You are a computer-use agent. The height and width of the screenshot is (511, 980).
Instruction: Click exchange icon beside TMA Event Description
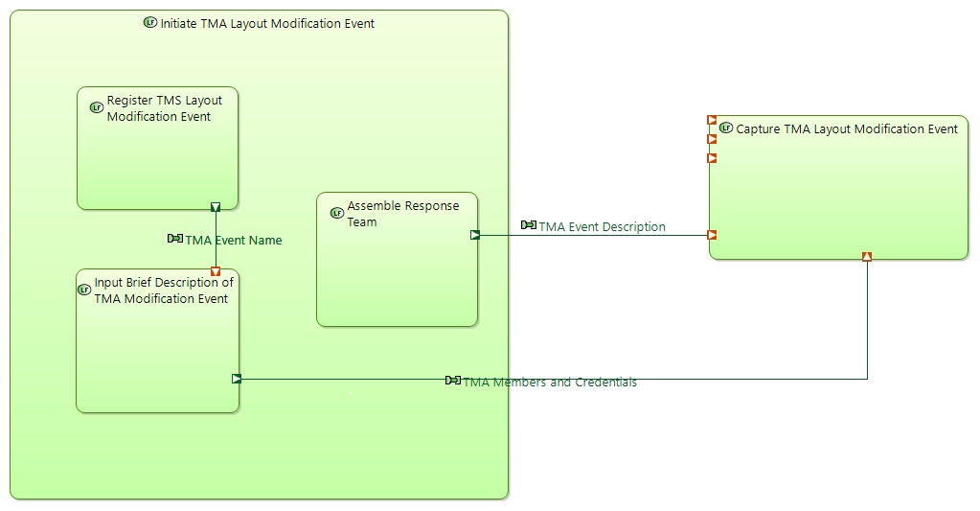point(529,224)
